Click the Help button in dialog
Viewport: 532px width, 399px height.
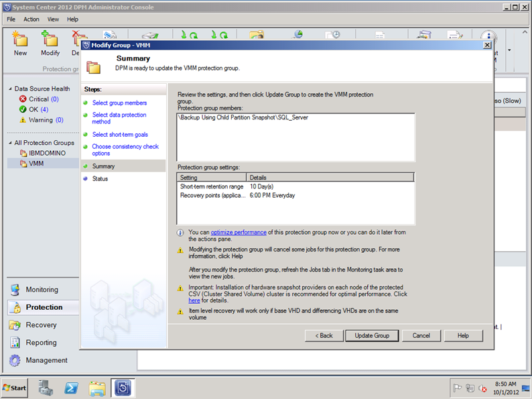[463, 335]
